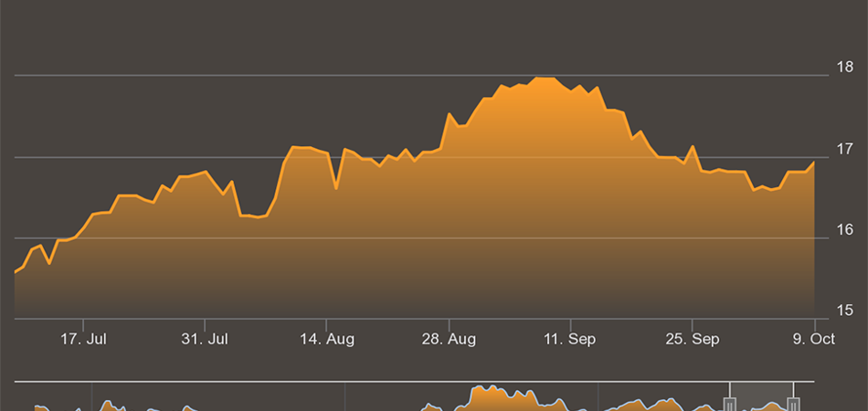Click the 14. Aug axis label
The height and width of the screenshot is (411, 868).
pyautogui.click(x=327, y=339)
